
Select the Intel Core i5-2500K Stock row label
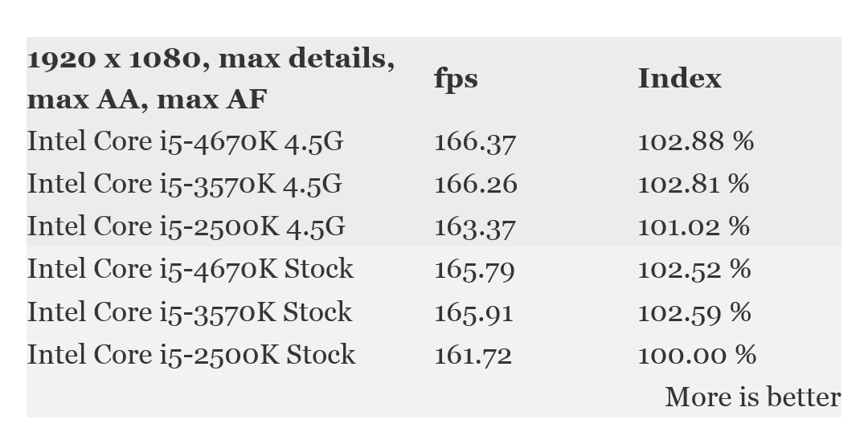click(190, 354)
